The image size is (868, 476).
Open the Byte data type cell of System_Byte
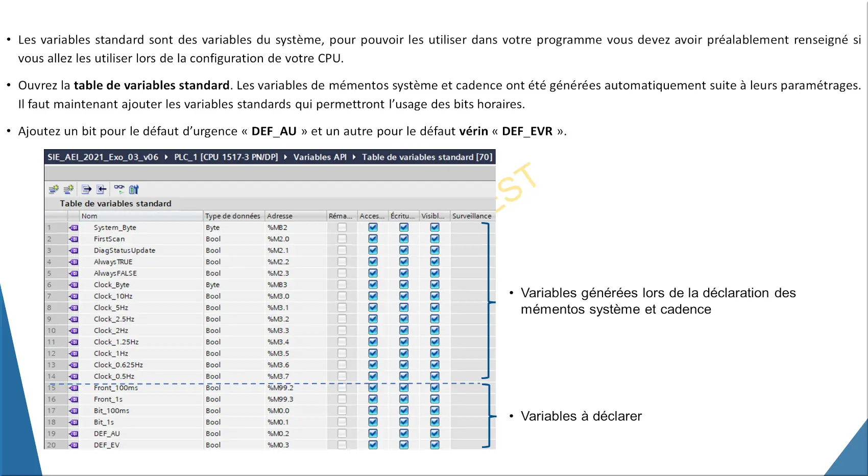234,228
